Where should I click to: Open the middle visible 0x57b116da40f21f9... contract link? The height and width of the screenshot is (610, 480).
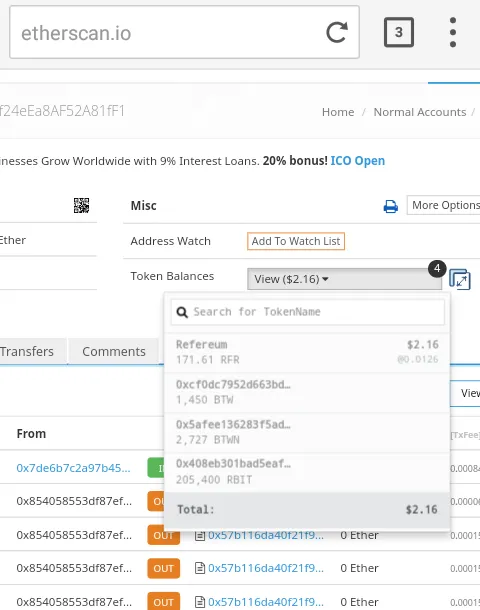pos(266,568)
